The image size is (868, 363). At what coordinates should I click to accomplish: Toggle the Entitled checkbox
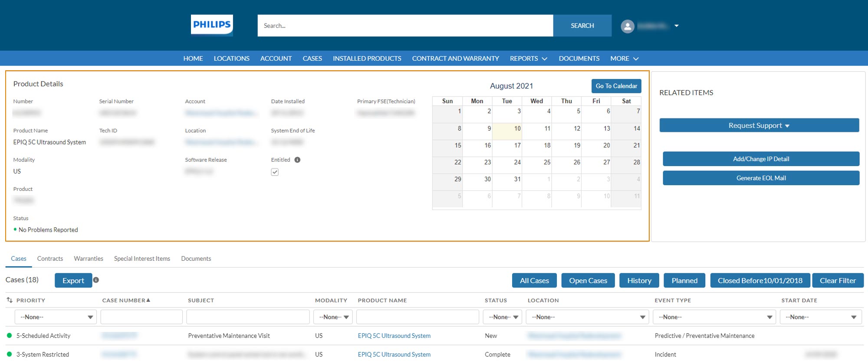[x=275, y=172]
